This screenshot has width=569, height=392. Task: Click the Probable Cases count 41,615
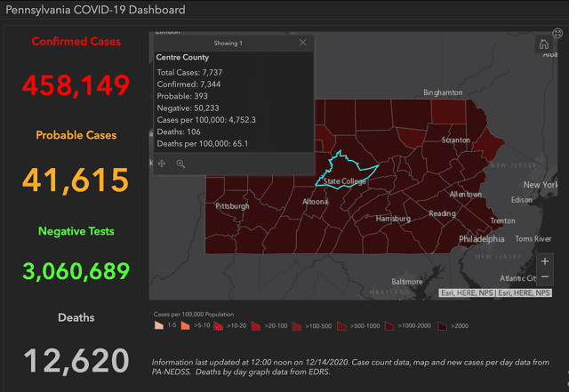point(76,180)
